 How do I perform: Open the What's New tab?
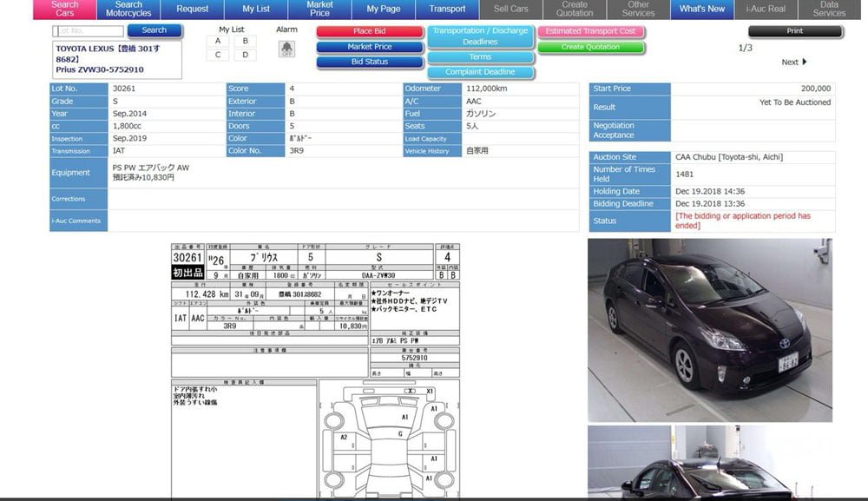point(702,9)
